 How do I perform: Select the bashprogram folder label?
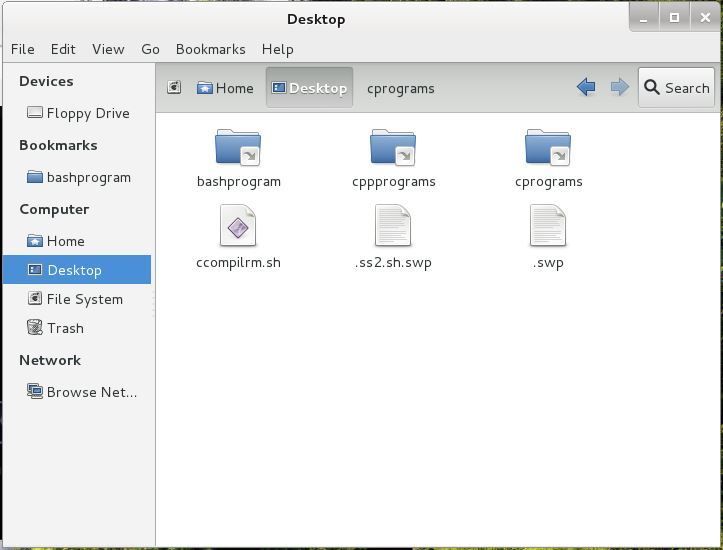[239, 182]
